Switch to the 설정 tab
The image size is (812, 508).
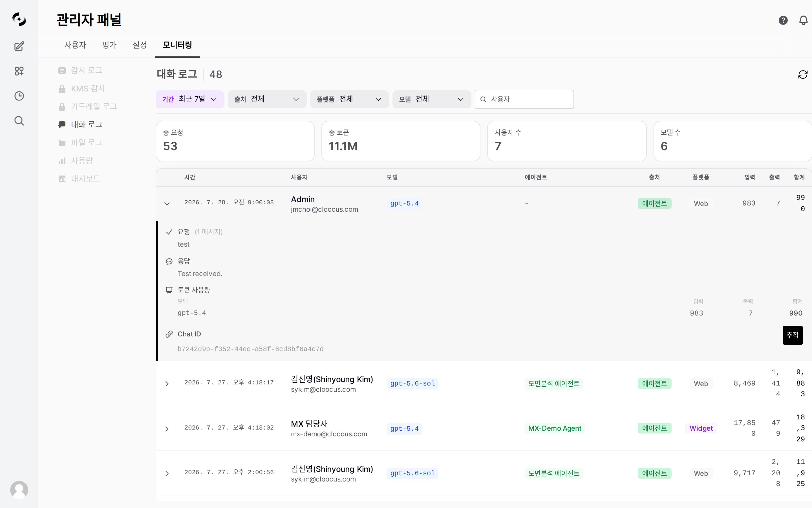click(140, 45)
